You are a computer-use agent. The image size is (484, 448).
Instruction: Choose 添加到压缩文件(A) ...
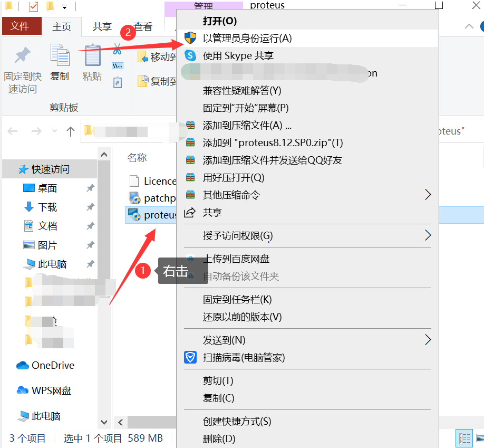click(308, 125)
